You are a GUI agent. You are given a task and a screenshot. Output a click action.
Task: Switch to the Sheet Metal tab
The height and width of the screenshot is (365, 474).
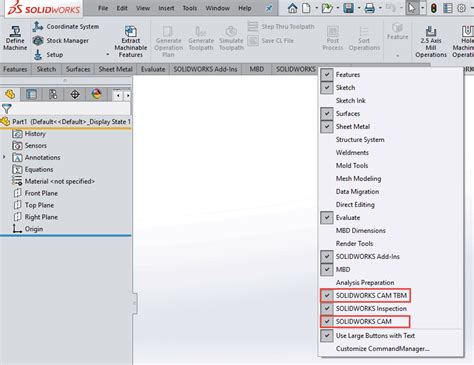[x=115, y=69]
